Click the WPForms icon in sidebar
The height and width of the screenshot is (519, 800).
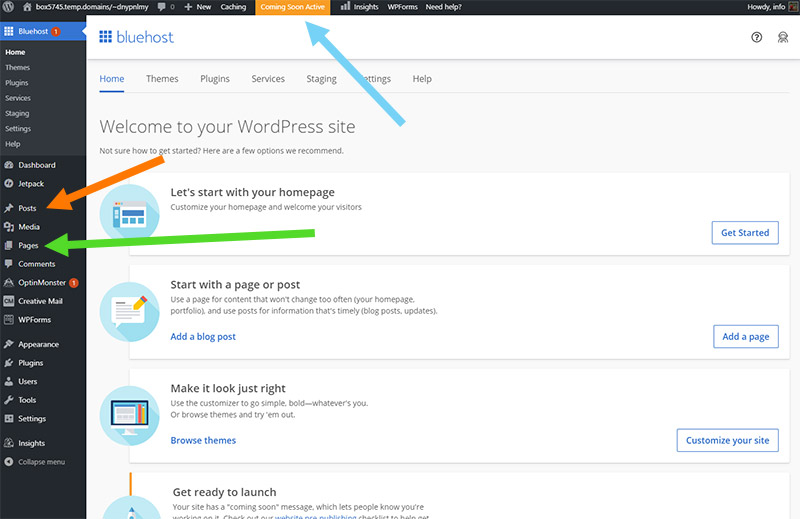point(9,319)
